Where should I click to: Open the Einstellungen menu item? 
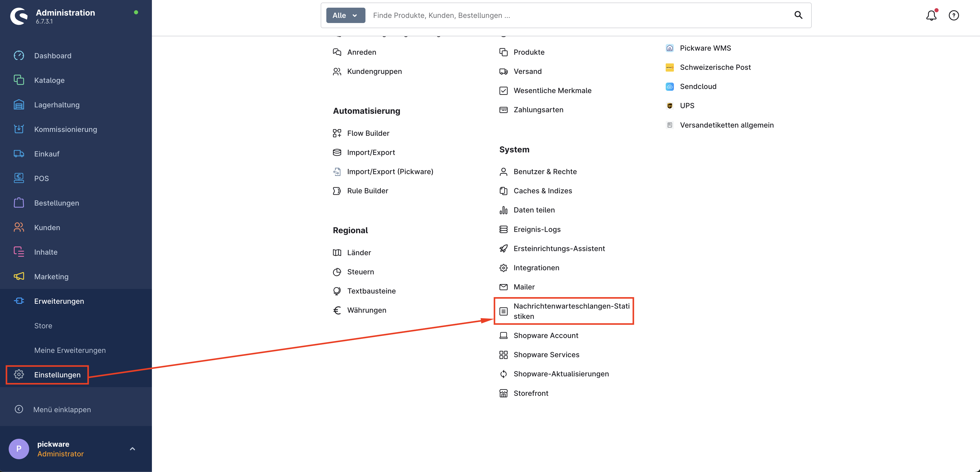click(x=57, y=375)
